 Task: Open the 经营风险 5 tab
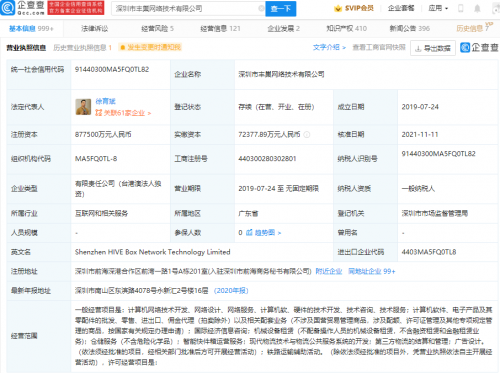(157, 29)
